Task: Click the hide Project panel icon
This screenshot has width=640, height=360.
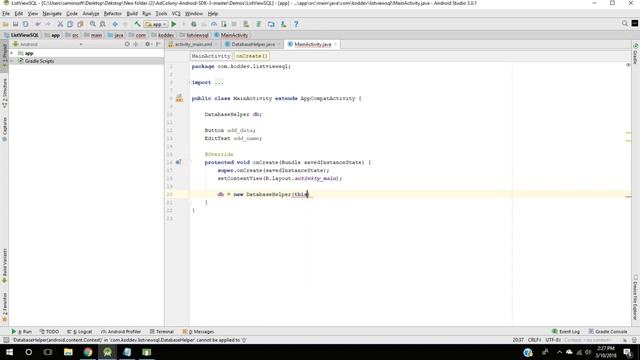Action: (x=158, y=44)
